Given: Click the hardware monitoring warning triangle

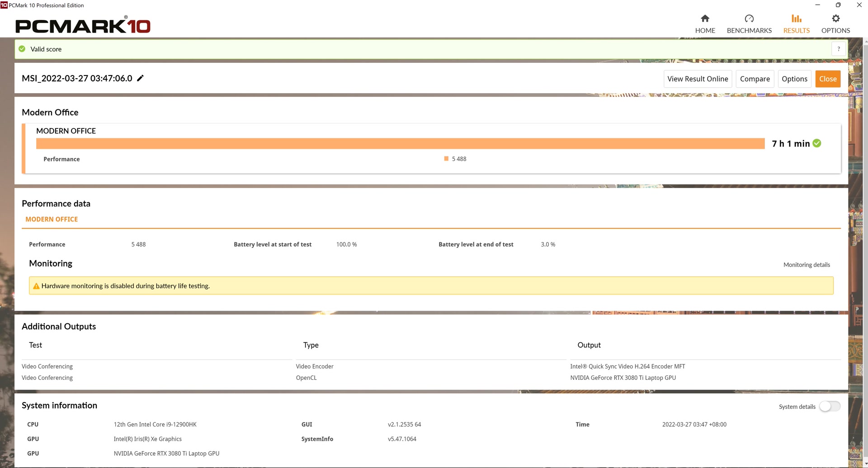Looking at the screenshot, I should pos(36,286).
